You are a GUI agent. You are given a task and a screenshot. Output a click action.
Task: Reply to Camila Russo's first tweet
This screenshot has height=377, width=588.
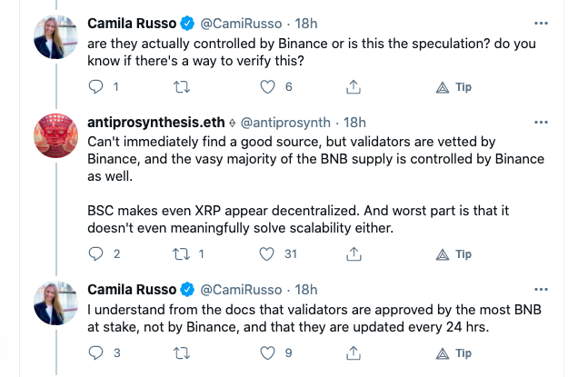[95, 87]
